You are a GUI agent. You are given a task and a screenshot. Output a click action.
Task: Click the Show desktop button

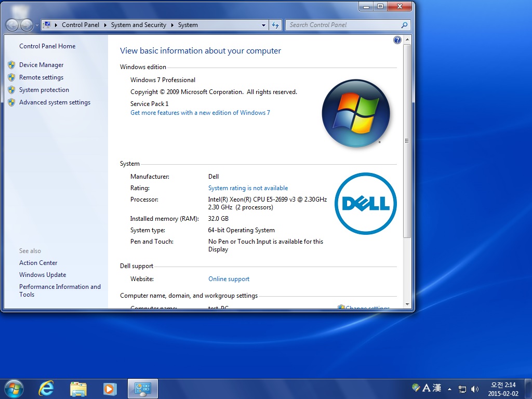click(x=528, y=389)
